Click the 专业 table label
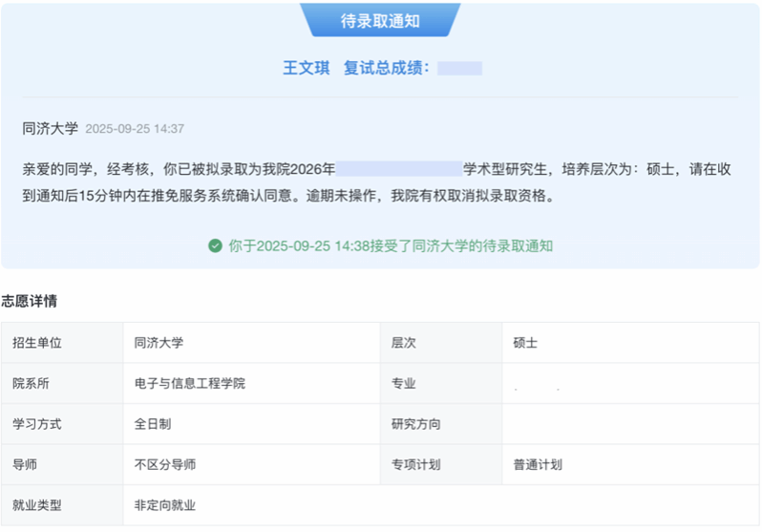762x532 pixels. (403, 384)
